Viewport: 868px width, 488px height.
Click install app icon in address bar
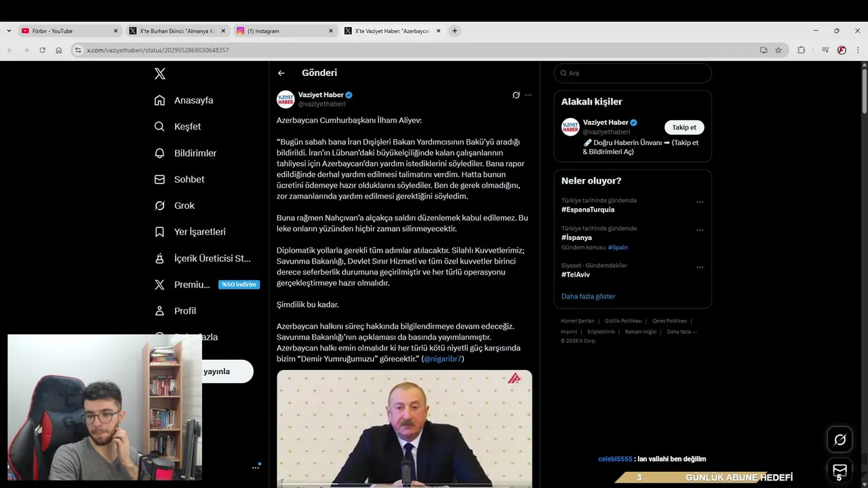click(764, 50)
